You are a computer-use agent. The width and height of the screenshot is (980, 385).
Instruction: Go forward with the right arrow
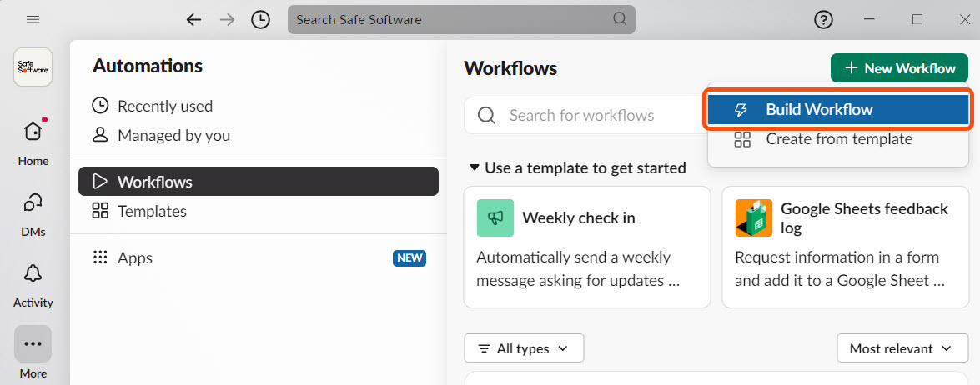tap(228, 20)
